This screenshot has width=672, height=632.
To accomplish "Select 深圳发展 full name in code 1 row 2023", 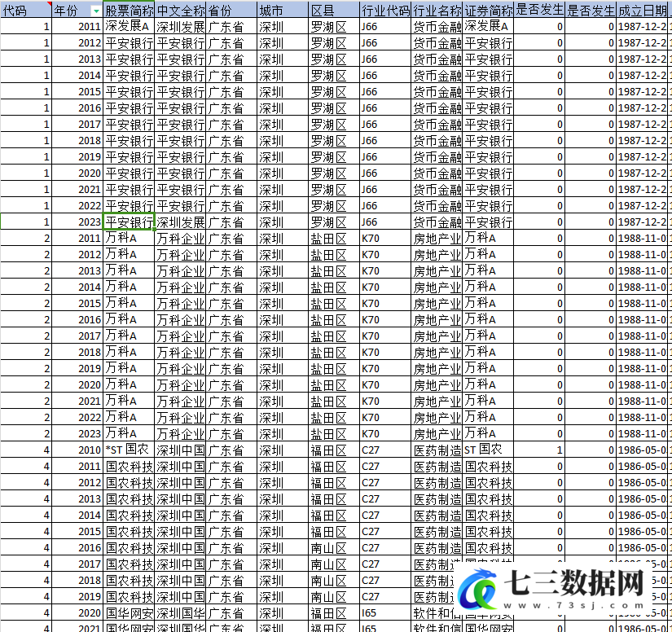I will point(180,222).
